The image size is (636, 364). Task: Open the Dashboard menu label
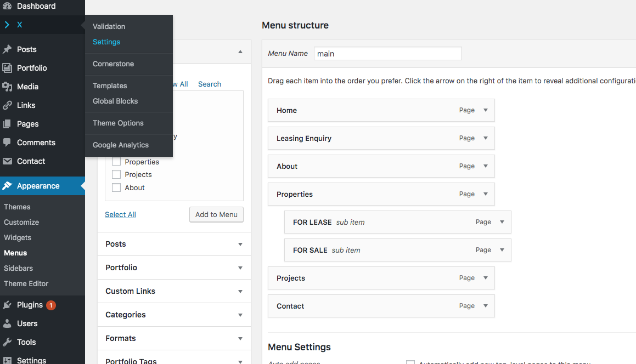(36, 6)
